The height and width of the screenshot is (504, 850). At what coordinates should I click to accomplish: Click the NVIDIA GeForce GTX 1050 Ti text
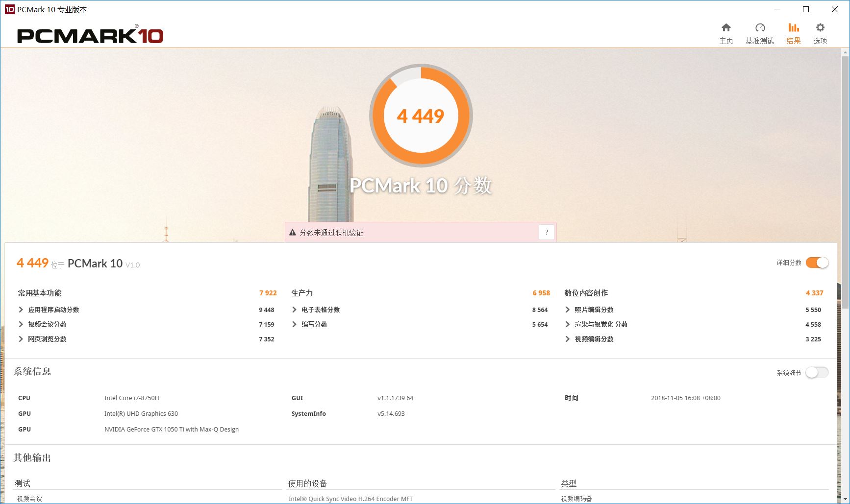click(x=172, y=429)
